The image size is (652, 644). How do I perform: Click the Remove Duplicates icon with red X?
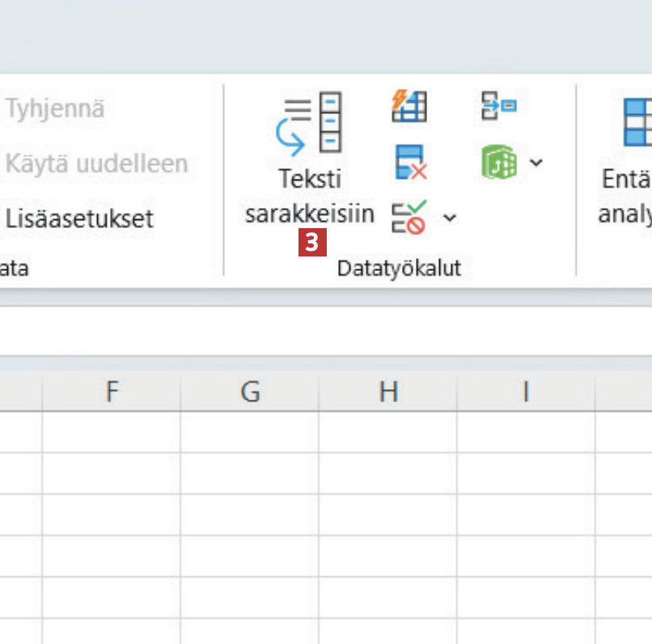[409, 162]
